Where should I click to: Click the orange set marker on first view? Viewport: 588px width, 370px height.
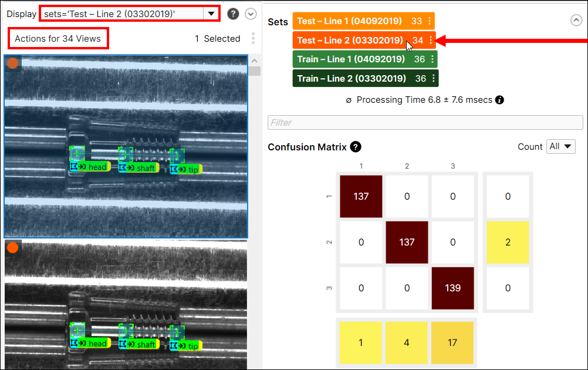click(x=12, y=63)
